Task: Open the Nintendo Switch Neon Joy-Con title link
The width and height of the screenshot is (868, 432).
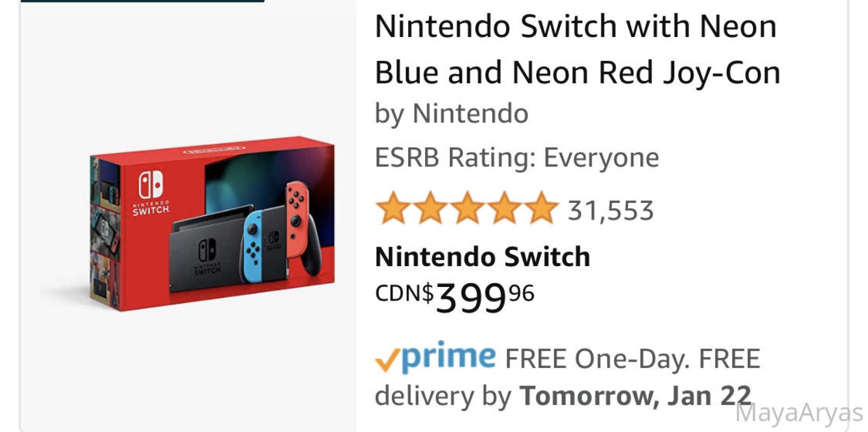Action: click(577, 49)
